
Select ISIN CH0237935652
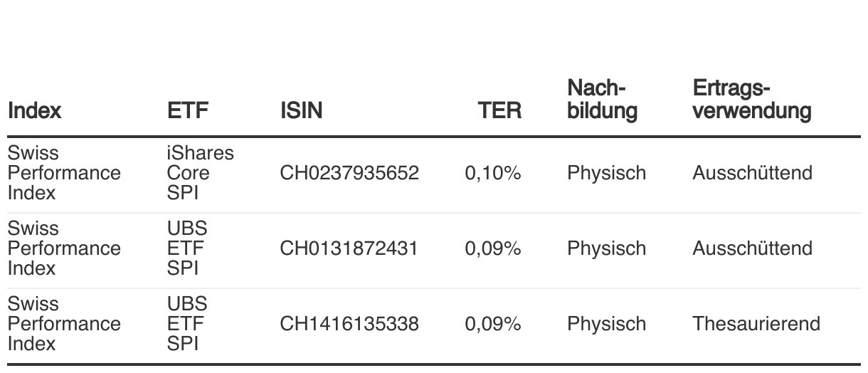(x=349, y=174)
